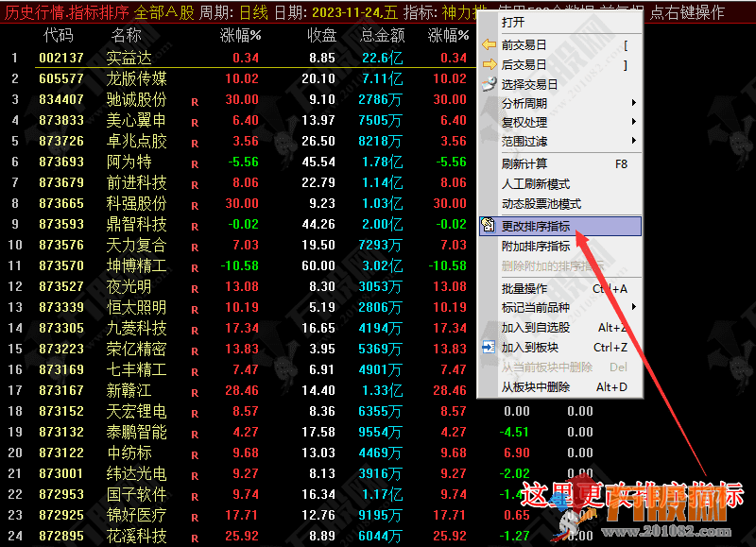Click the R marker next to 夜光明
Screen dimensions: 756x547
(195, 289)
